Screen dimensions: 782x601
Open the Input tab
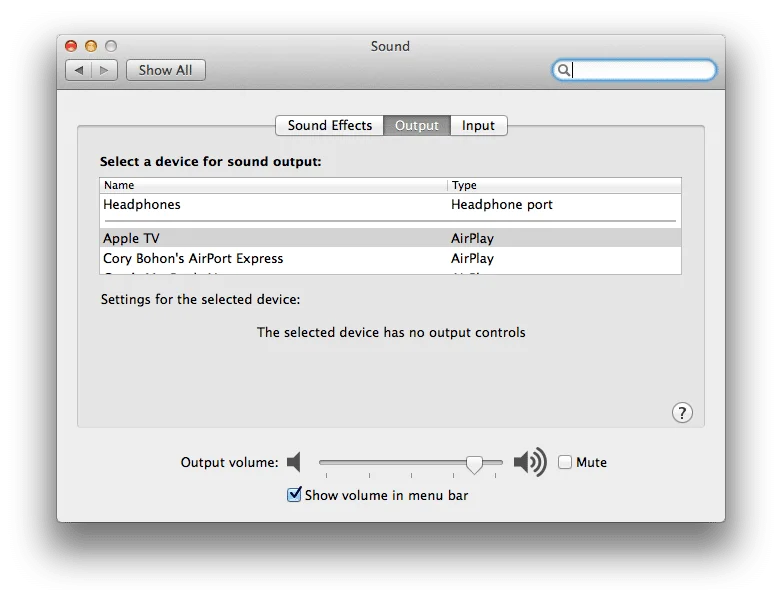(x=478, y=125)
